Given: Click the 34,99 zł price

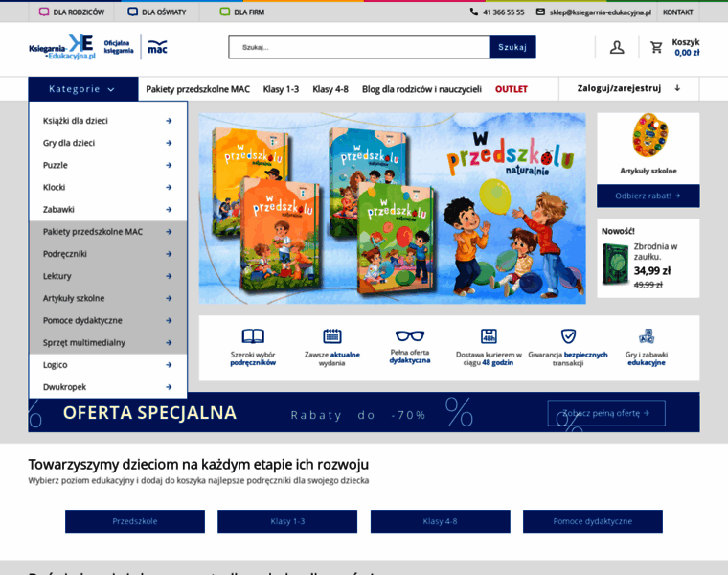Looking at the screenshot, I should tap(652, 270).
